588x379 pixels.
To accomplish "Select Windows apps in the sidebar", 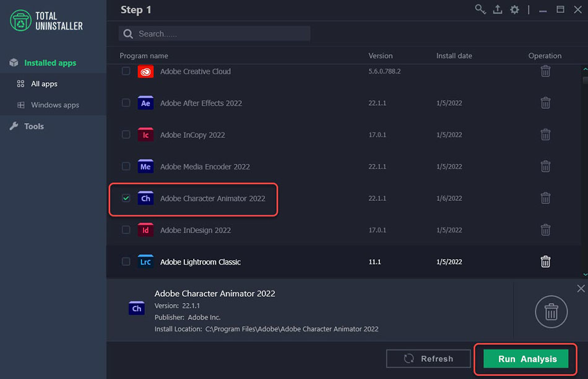I will (x=55, y=105).
